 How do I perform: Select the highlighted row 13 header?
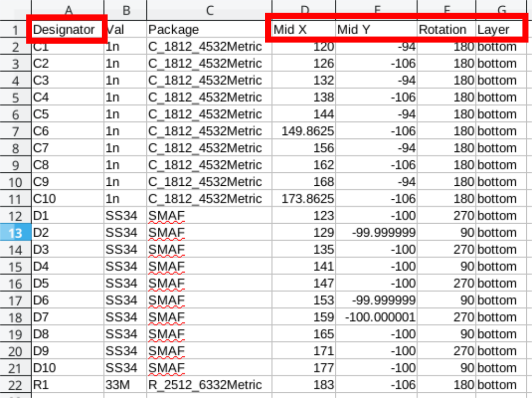[15, 233]
